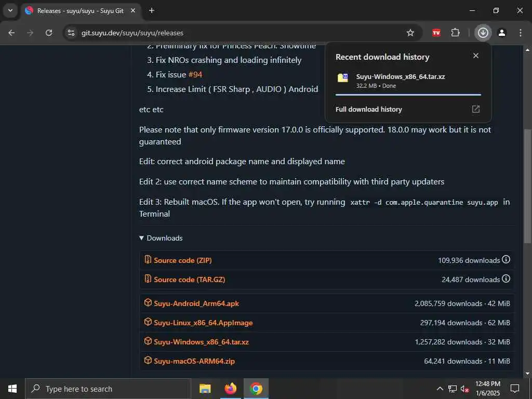The width and height of the screenshot is (532, 399).
Task: Click the '24,487 downloads' text
Action: 471,280
